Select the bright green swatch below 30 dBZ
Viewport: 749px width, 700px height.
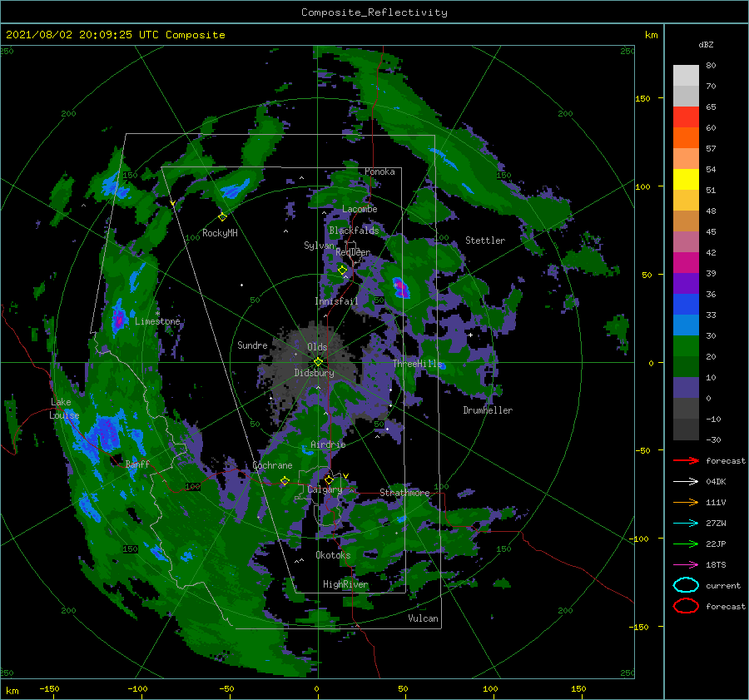point(686,346)
